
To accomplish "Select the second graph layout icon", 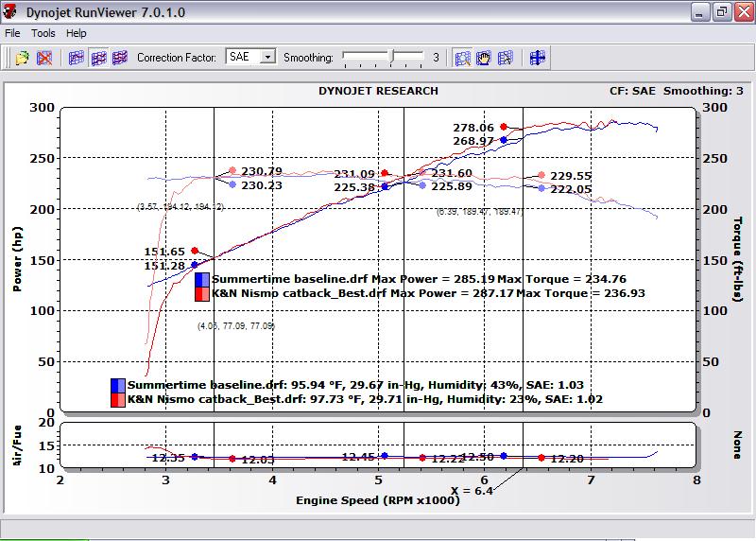I will [x=98, y=58].
